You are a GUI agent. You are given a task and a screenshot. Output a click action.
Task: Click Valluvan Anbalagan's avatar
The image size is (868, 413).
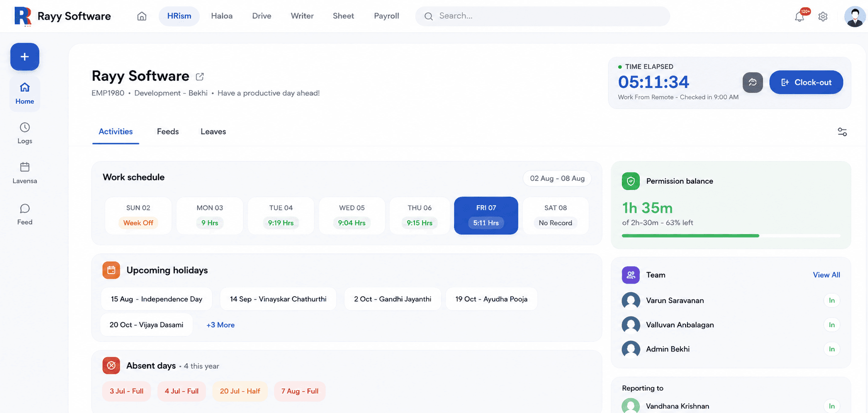click(x=631, y=325)
